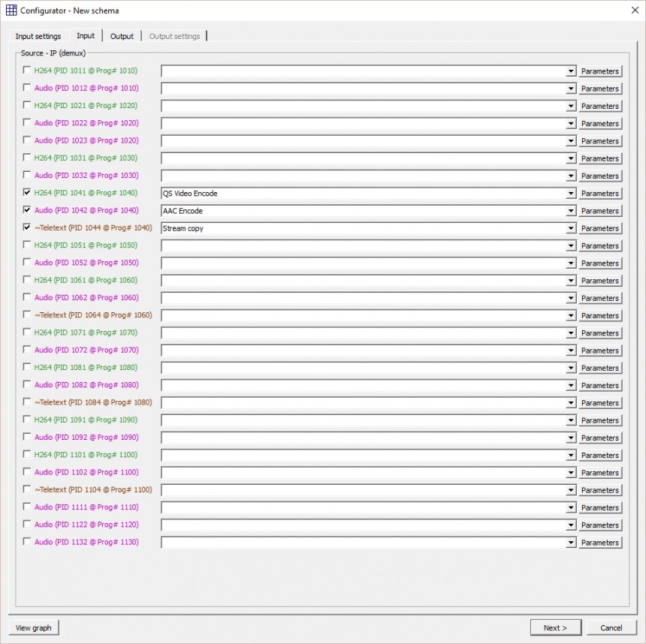Click the Next > button
The height and width of the screenshot is (644, 646).
coord(556,627)
